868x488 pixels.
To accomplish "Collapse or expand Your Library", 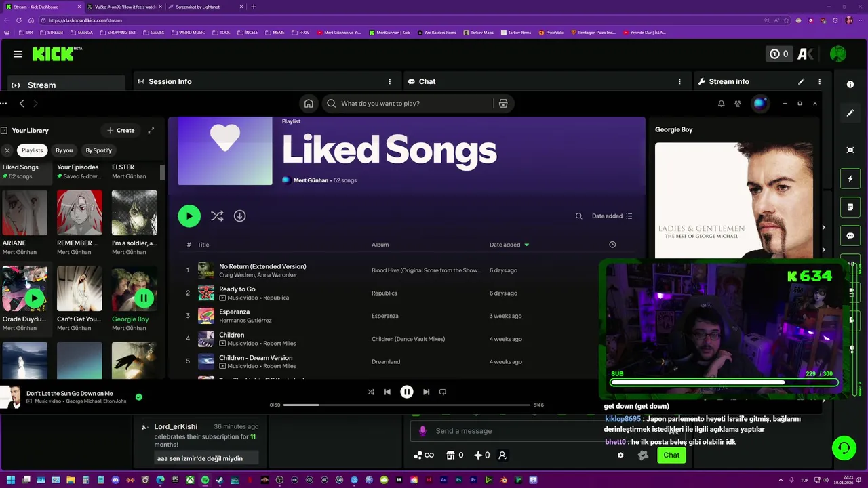I will pyautogui.click(x=4, y=130).
